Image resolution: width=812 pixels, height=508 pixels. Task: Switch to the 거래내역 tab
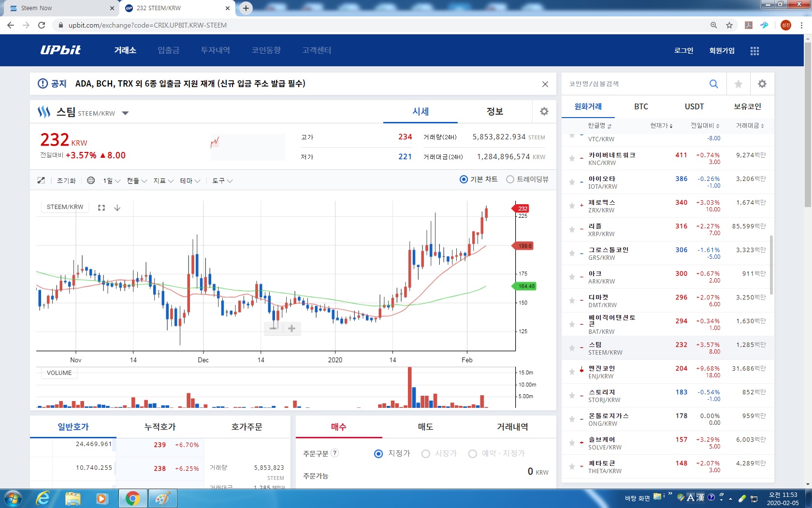pyautogui.click(x=512, y=427)
